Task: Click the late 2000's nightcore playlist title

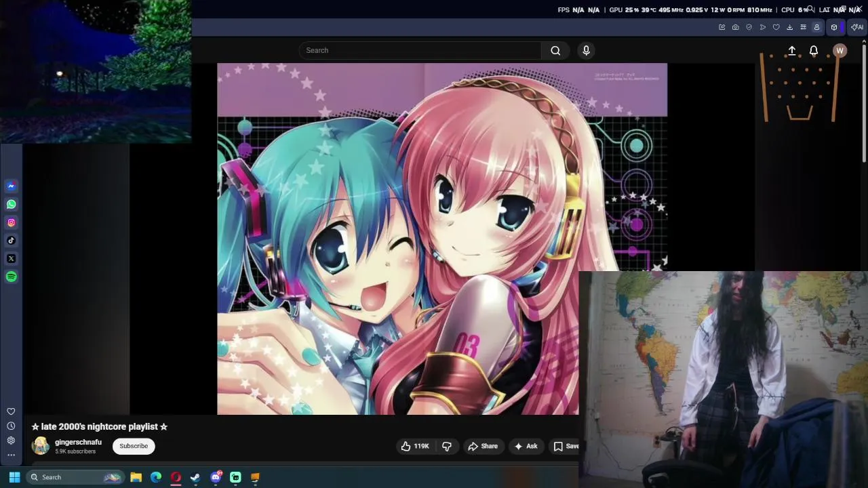Action: point(99,426)
